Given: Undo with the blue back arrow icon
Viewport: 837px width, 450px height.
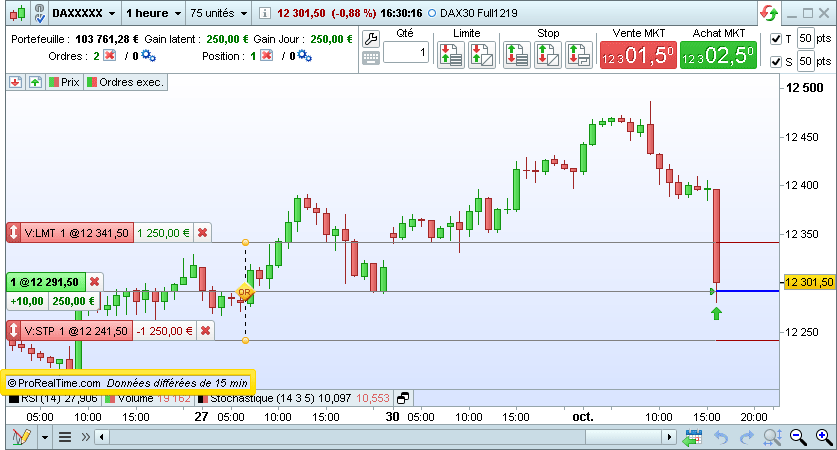Looking at the screenshot, I should pyautogui.click(x=721, y=438).
